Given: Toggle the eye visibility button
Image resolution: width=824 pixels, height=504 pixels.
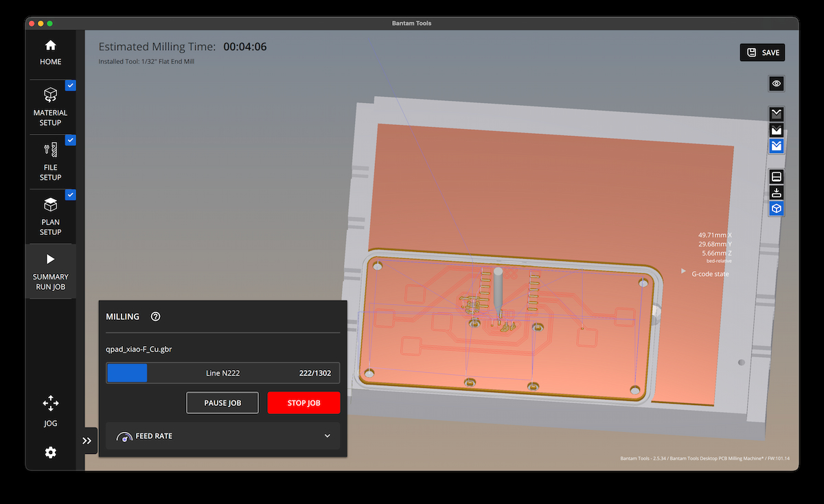Looking at the screenshot, I should (777, 84).
